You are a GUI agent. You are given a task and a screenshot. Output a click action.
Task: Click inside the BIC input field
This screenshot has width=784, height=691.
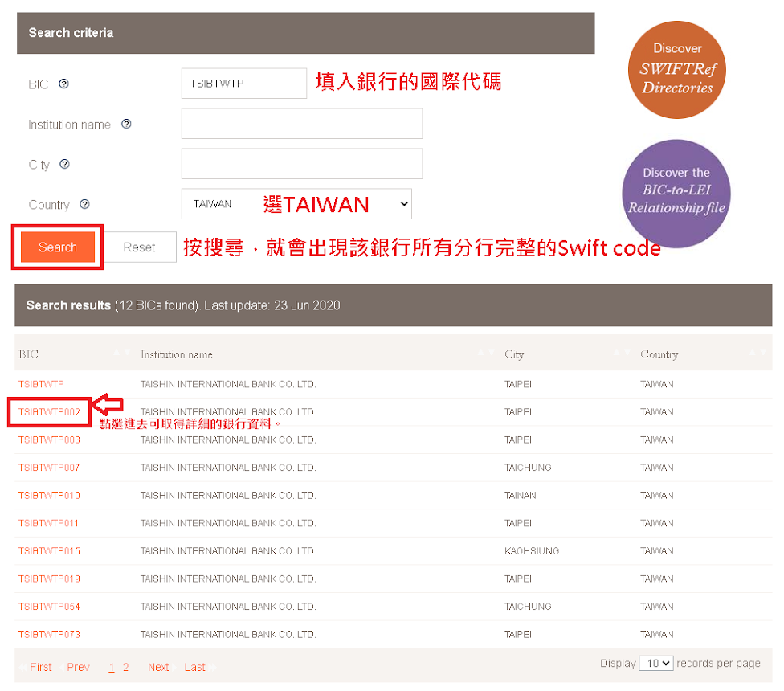[x=243, y=83]
